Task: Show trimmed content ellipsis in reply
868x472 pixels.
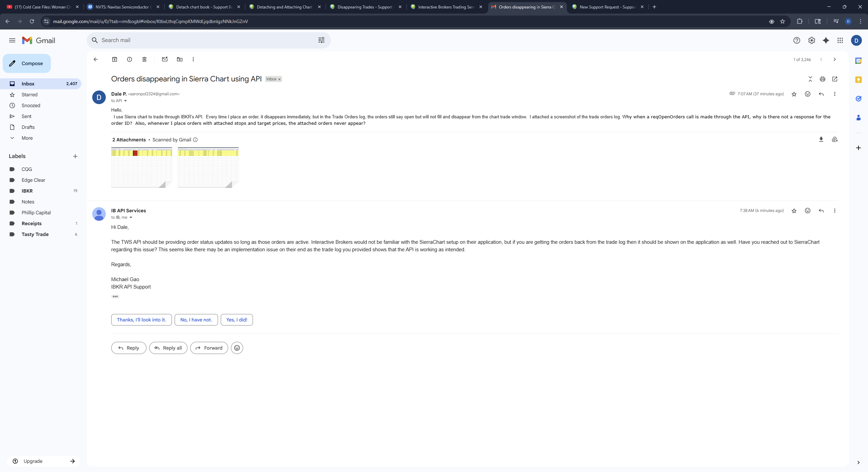Action: coord(115,296)
